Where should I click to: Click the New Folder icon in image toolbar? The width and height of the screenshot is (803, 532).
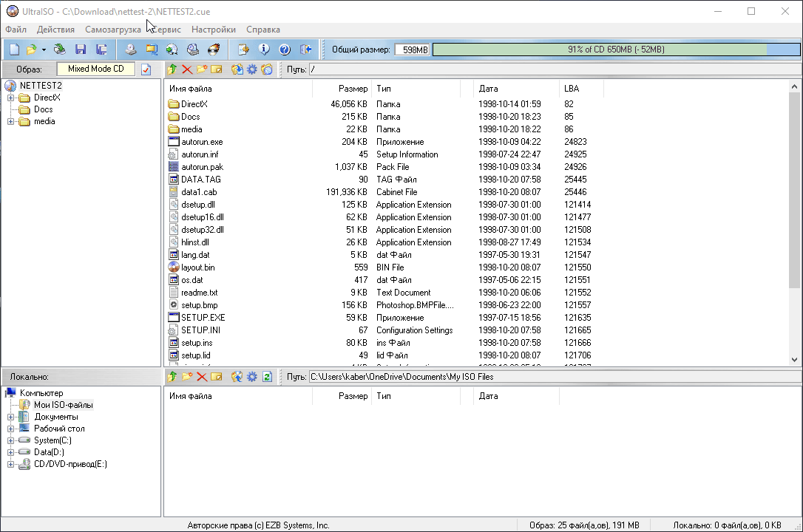pos(202,69)
